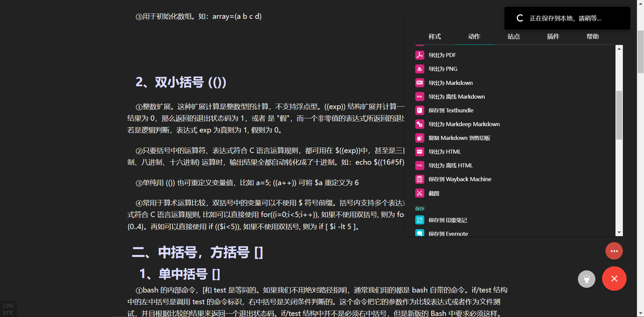Save the article to Textbundle
This screenshot has width=644, height=317.
point(451,110)
